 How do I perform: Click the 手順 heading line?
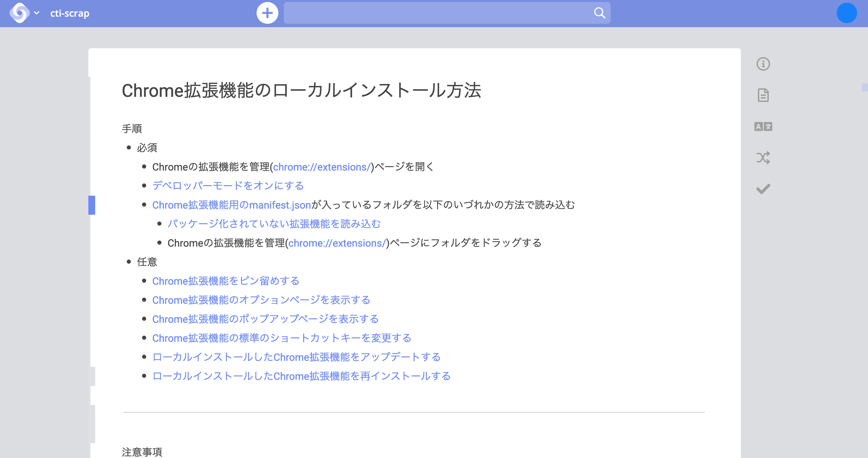click(x=132, y=129)
